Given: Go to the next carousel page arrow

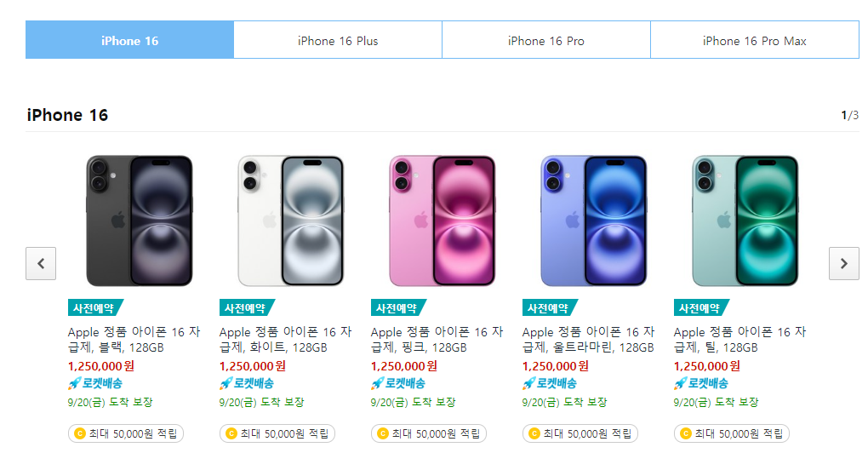Looking at the screenshot, I should coord(843,264).
